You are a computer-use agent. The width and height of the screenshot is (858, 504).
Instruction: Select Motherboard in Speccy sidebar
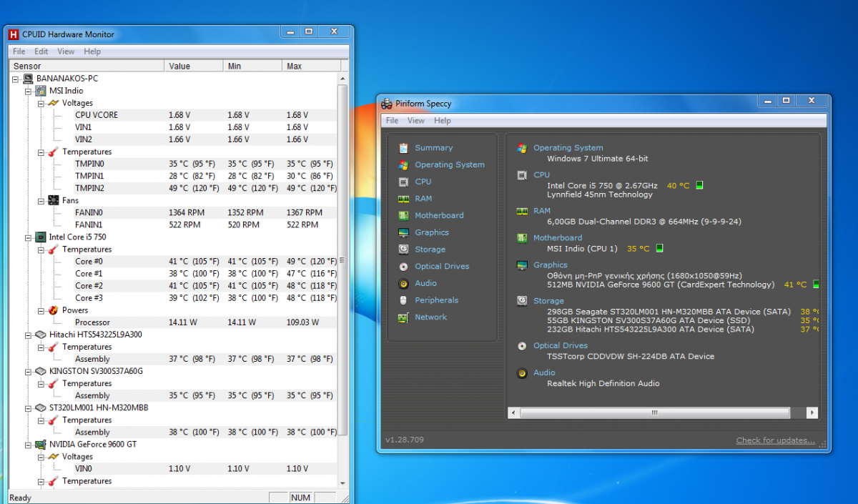coord(439,215)
